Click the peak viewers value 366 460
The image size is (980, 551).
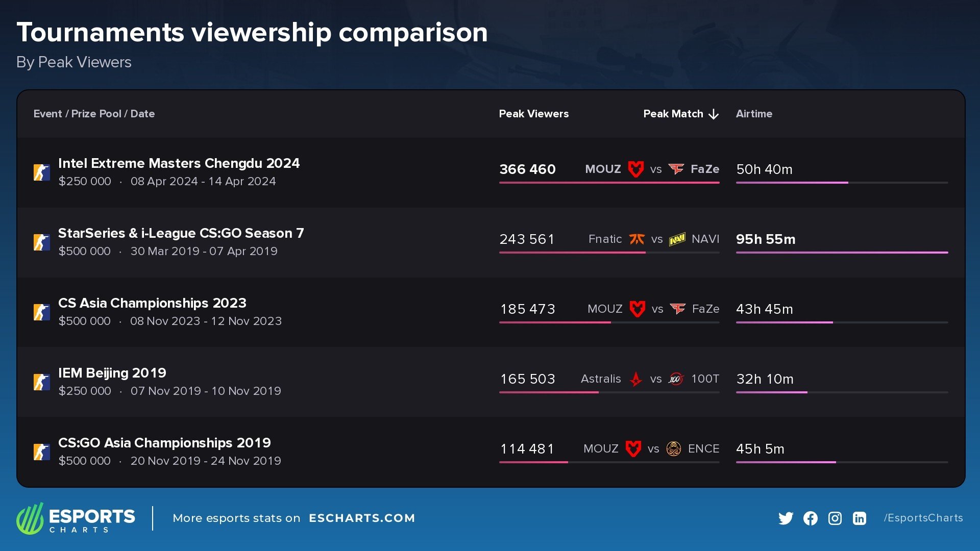pyautogui.click(x=527, y=169)
